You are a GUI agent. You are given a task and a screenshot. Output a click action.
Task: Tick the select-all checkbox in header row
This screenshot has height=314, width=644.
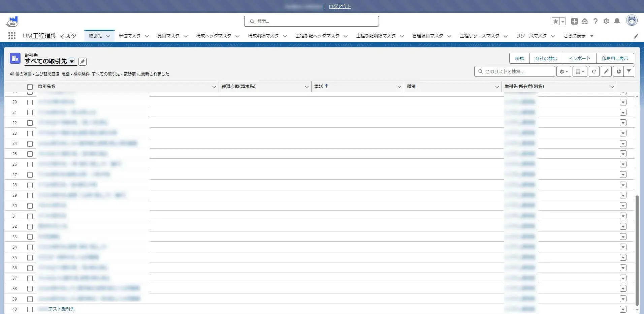[x=30, y=87]
